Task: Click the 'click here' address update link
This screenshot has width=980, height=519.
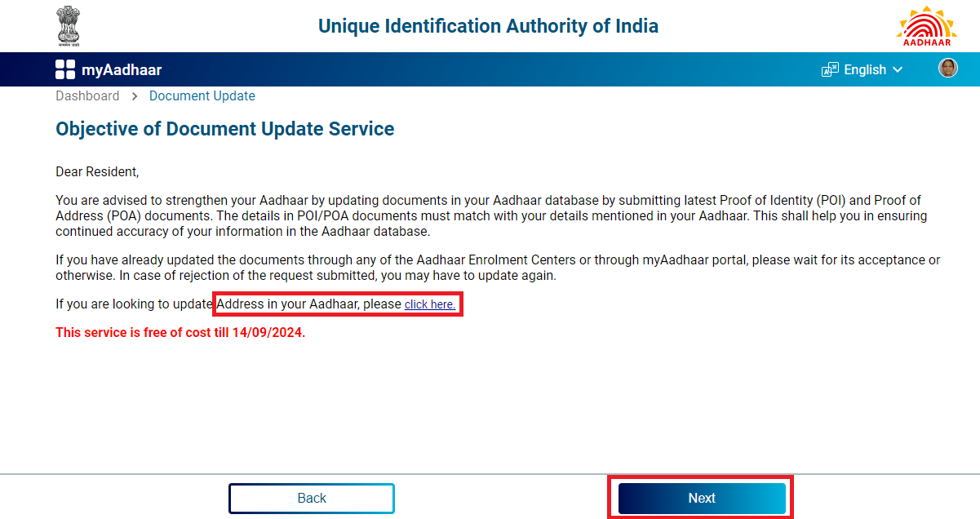Action: click(430, 304)
